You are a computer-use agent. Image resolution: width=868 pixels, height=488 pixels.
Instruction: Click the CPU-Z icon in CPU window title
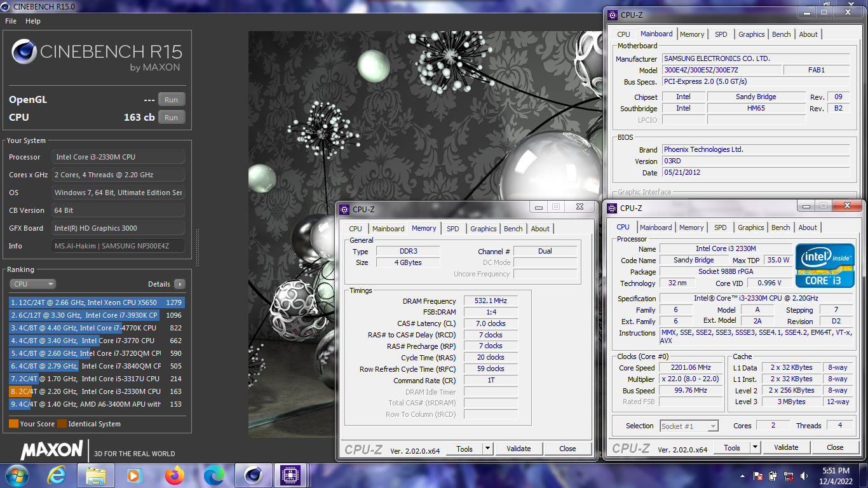click(612, 208)
